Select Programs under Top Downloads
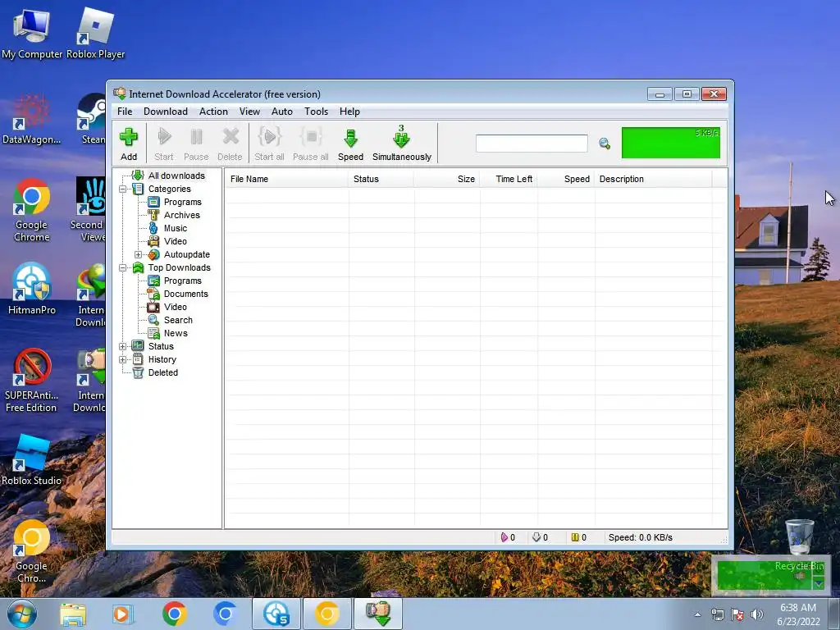Viewport: 840px width, 630px height. [x=183, y=281]
